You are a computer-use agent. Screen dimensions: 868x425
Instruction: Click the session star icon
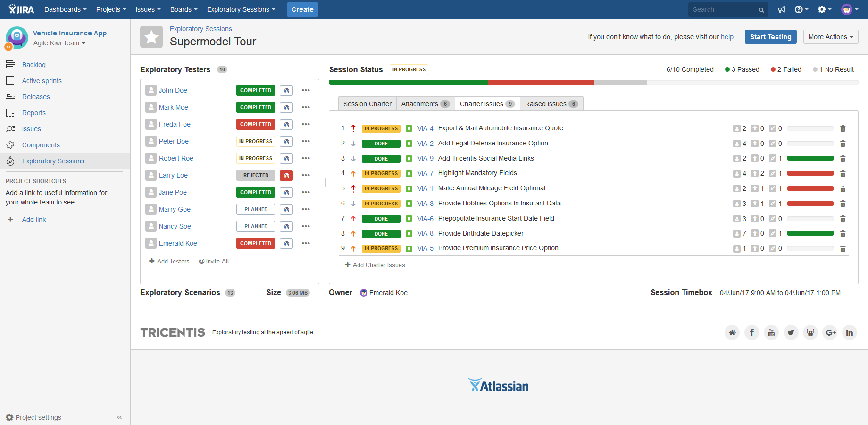[x=151, y=37]
